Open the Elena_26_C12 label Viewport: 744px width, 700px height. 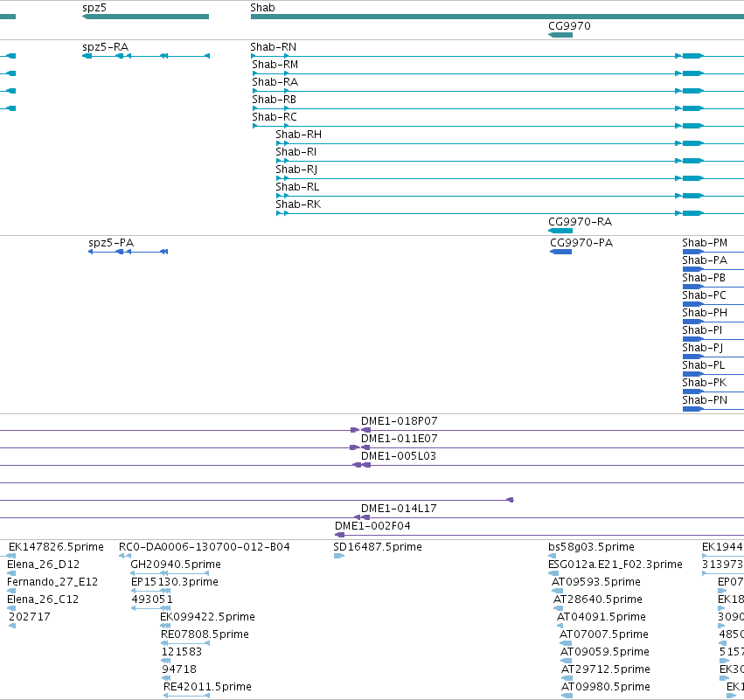click(x=43, y=600)
